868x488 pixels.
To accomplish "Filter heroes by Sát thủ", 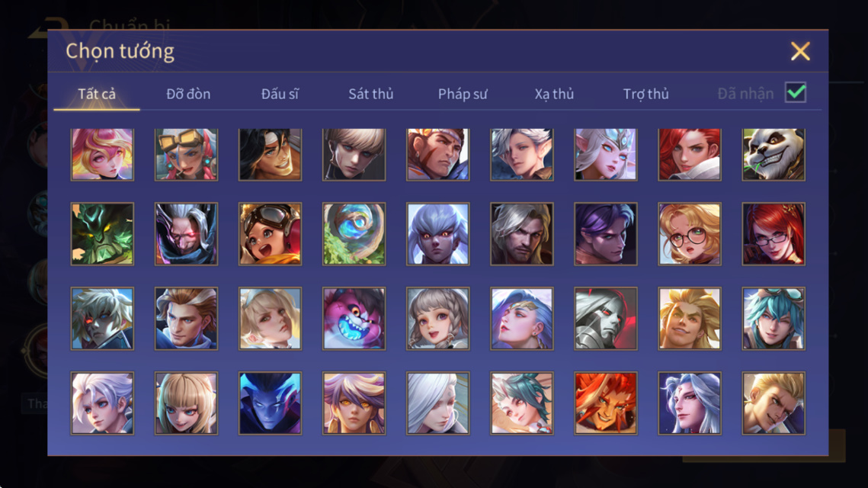I will pos(371,94).
